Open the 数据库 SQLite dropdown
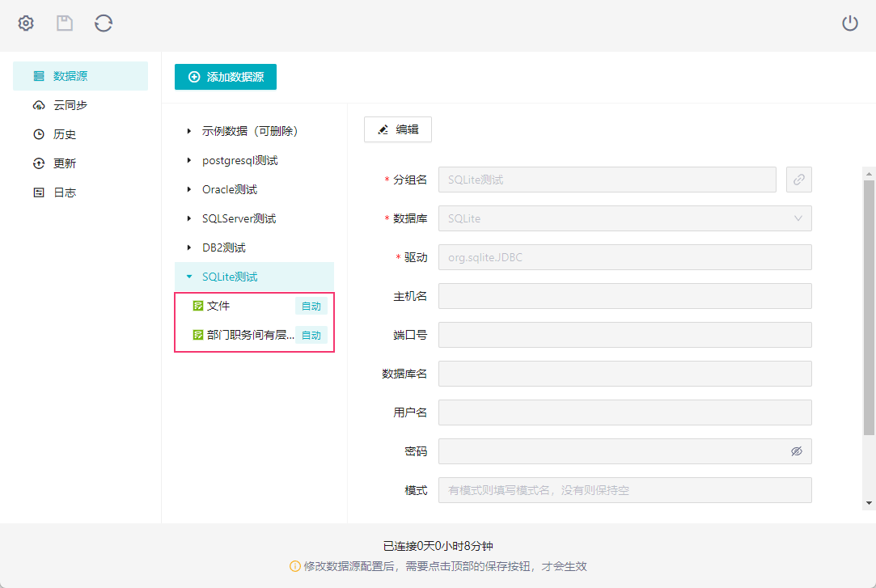Image resolution: width=876 pixels, height=588 pixels. tap(624, 218)
